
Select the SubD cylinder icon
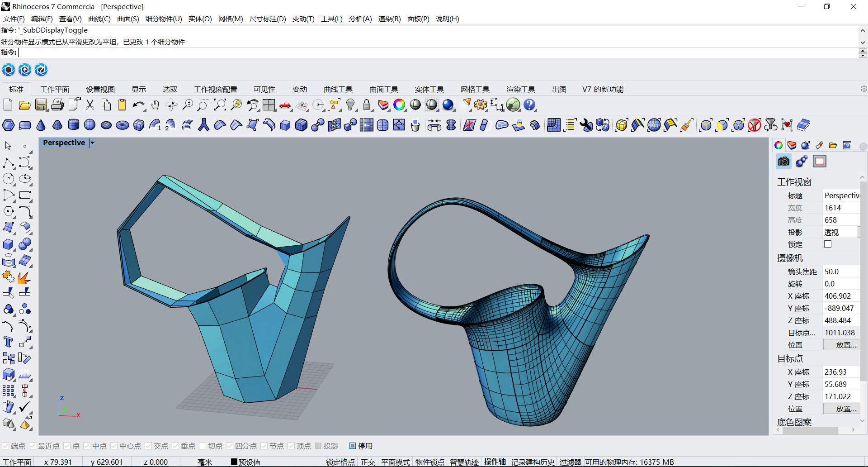click(x=74, y=125)
